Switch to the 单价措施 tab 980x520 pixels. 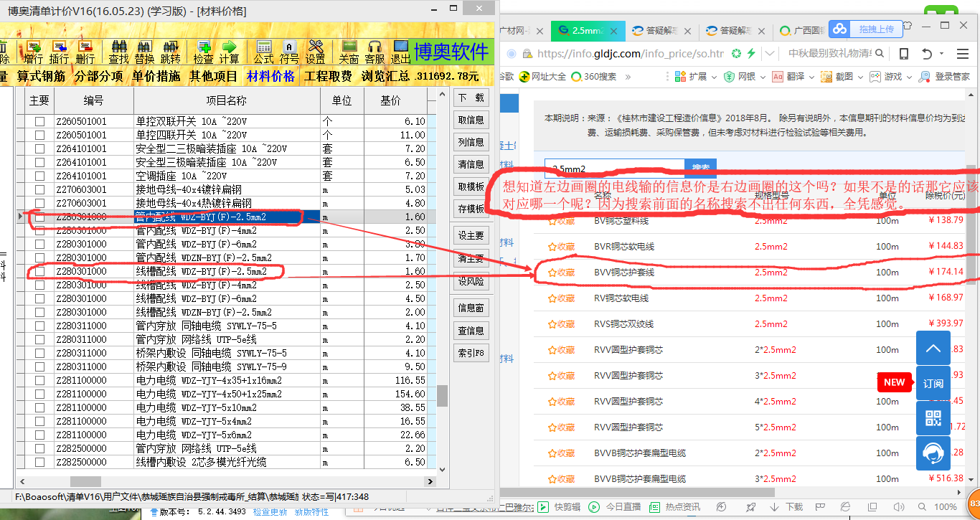click(x=156, y=77)
